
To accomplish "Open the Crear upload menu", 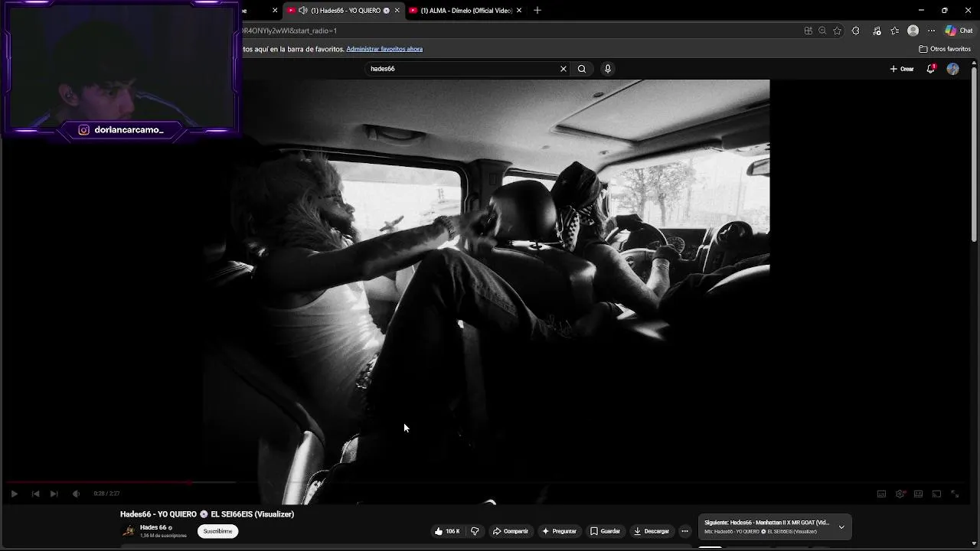I will coord(902,69).
